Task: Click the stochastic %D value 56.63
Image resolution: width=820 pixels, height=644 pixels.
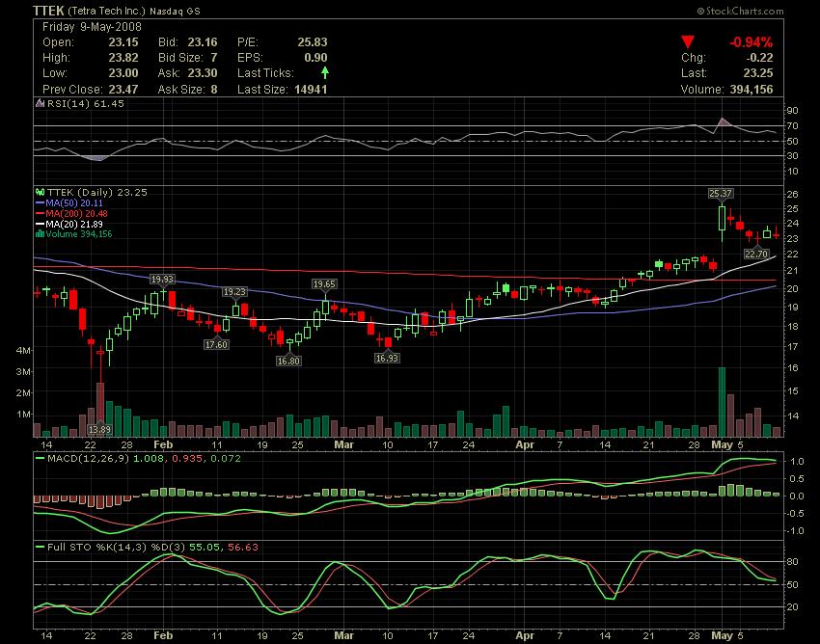Action: pyautogui.click(x=243, y=548)
